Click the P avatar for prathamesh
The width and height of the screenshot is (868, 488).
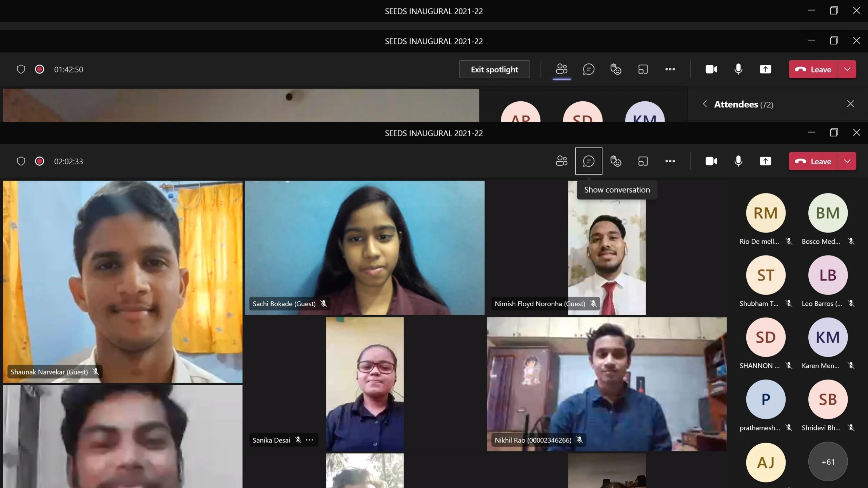(766, 399)
